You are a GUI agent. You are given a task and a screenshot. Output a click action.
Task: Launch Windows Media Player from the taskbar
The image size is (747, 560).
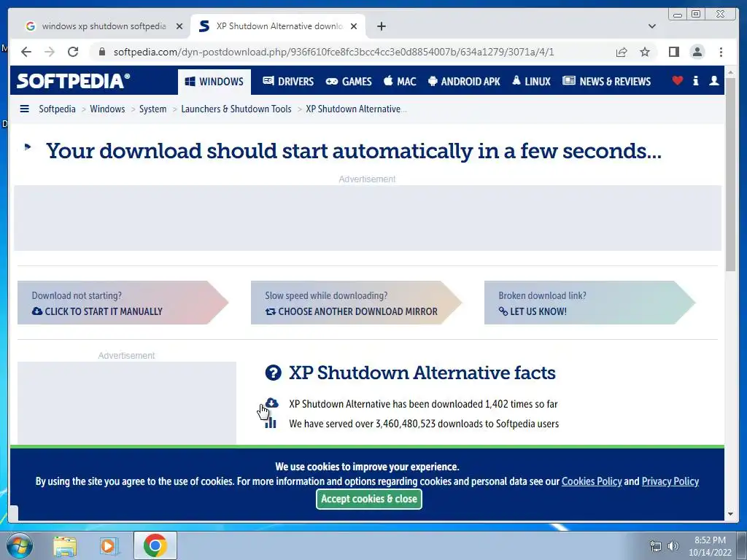[x=109, y=545]
